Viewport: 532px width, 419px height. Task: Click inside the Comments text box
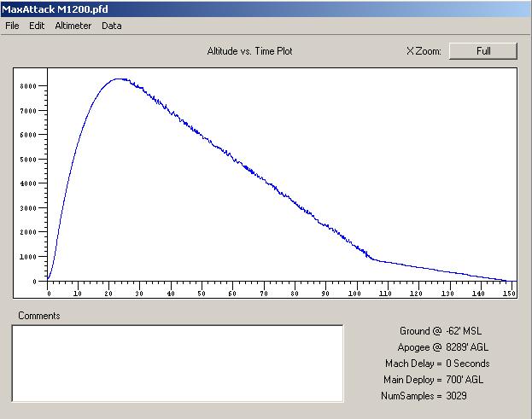pyautogui.click(x=178, y=364)
